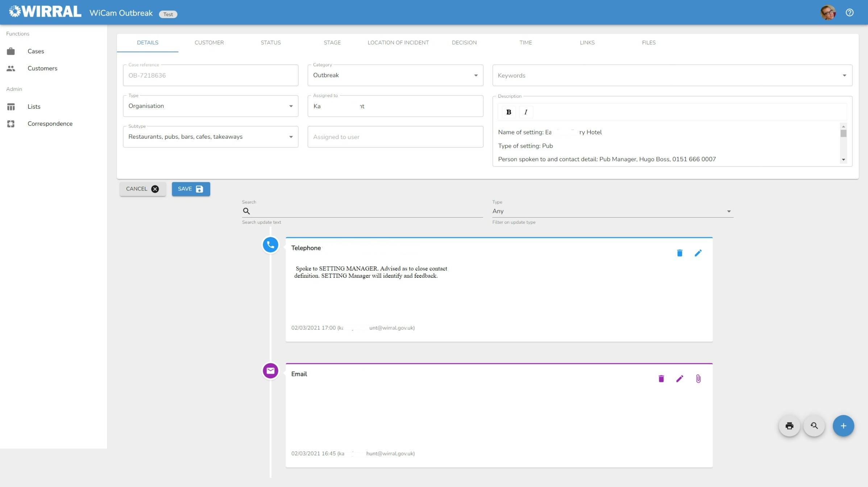The width and height of the screenshot is (868, 487).
Task: Save the case
Action: click(191, 189)
